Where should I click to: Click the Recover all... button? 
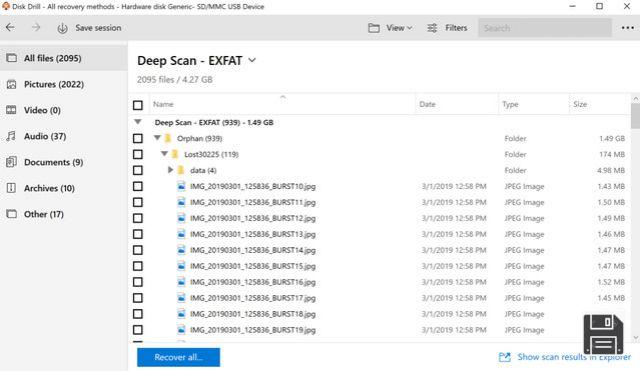[178, 357]
